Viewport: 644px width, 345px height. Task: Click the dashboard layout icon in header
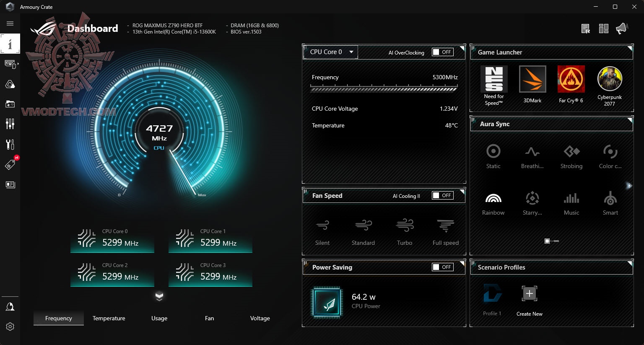point(604,29)
